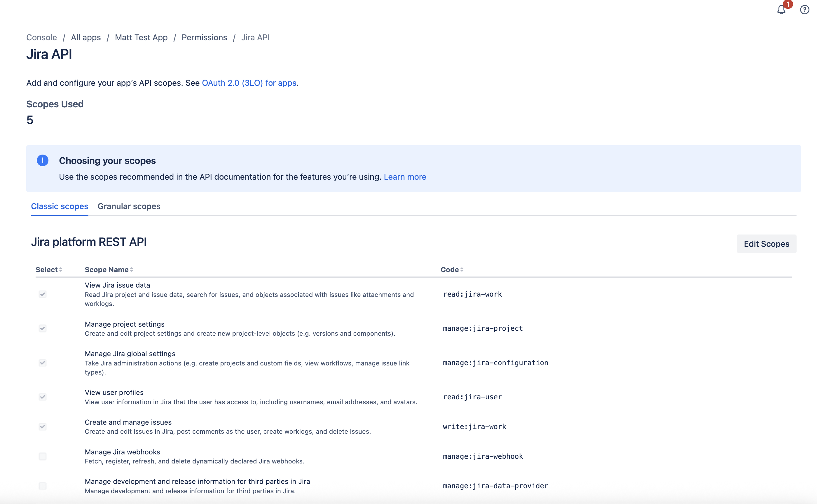Toggle the Create and manage issues checkbox
The height and width of the screenshot is (504, 817).
click(x=42, y=426)
